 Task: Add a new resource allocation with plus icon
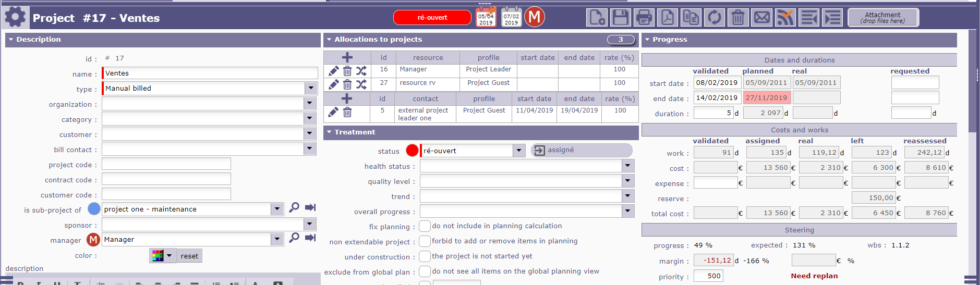coord(347,57)
